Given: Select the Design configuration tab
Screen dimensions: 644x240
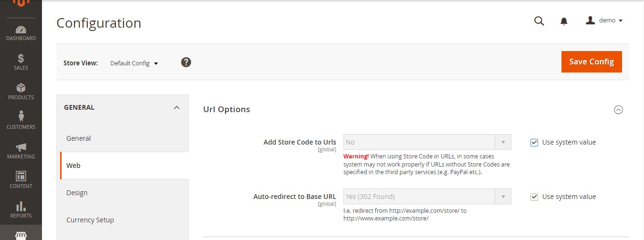Looking at the screenshot, I should pos(77,193).
